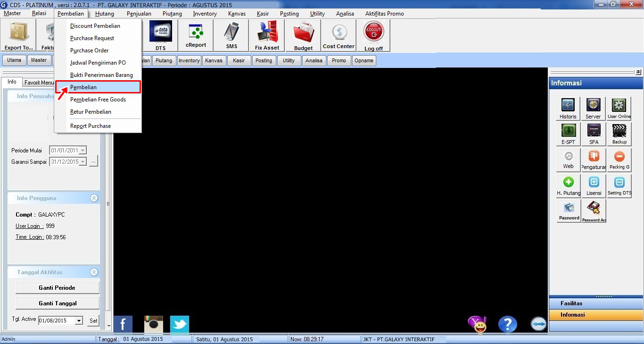This screenshot has height=344, width=644.
Task: Collapse the Tanggal Aktifitas section
Action: point(94,272)
